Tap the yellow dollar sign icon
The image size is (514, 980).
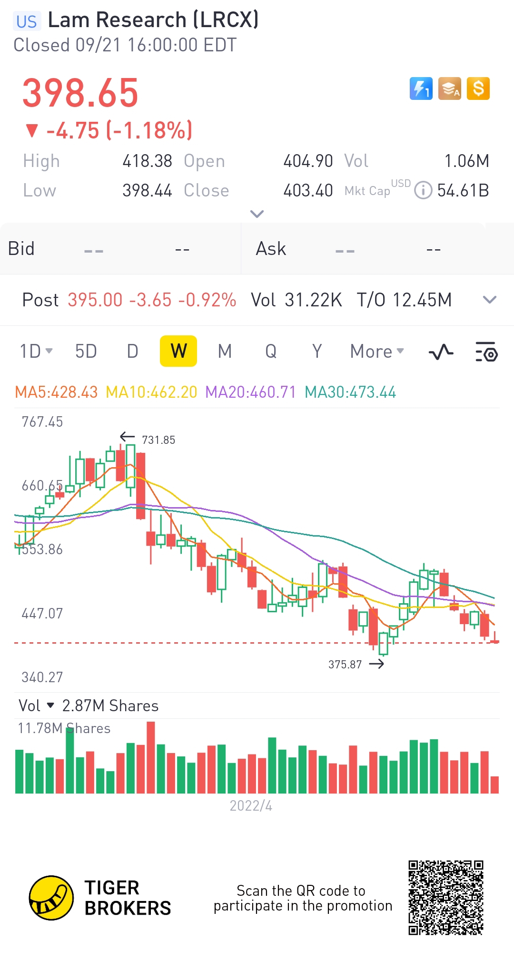click(478, 88)
